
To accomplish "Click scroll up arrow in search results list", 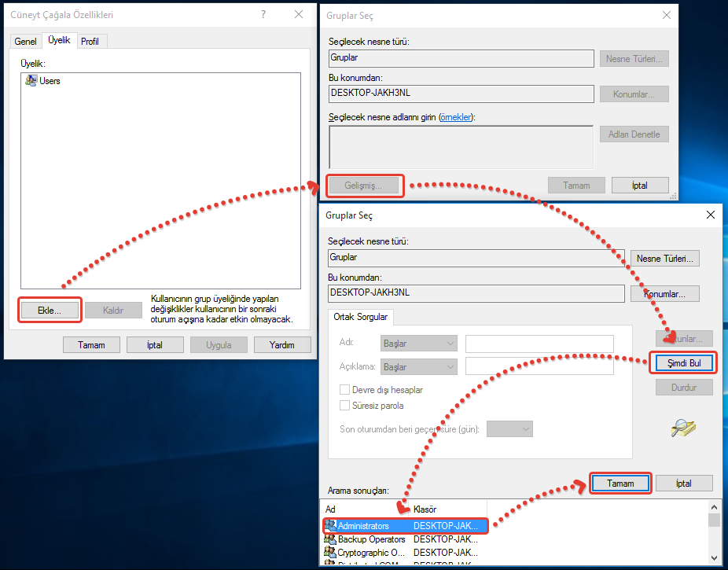I will (714, 508).
